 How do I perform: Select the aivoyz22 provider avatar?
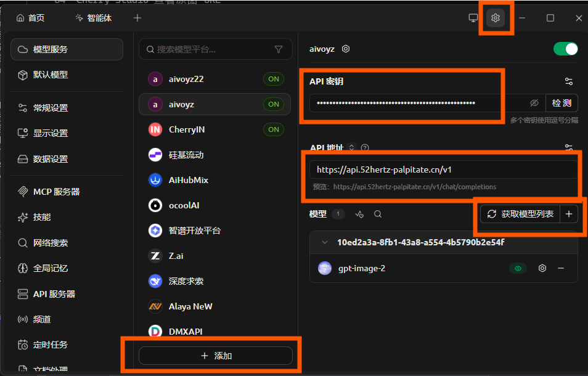(x=155, y=79)
